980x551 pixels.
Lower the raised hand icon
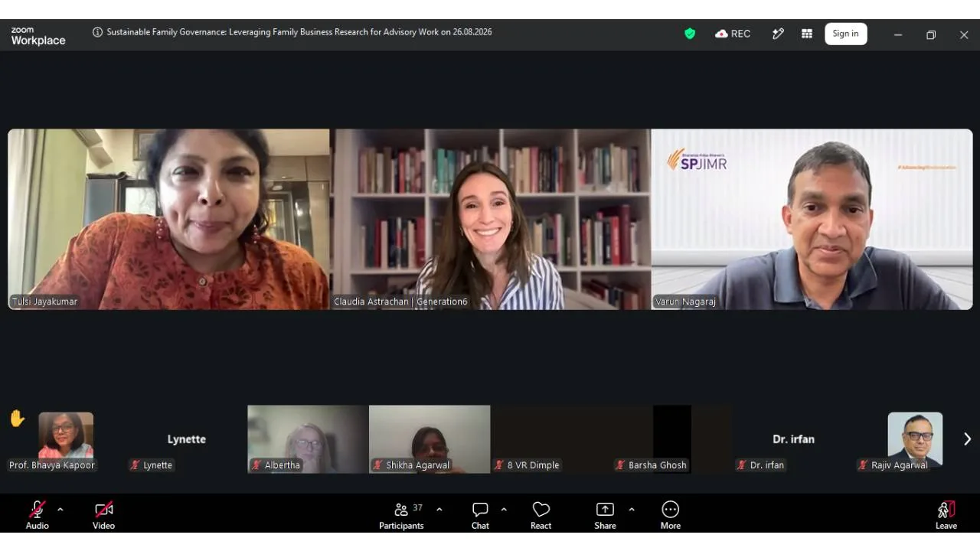[x=17, y=419]
